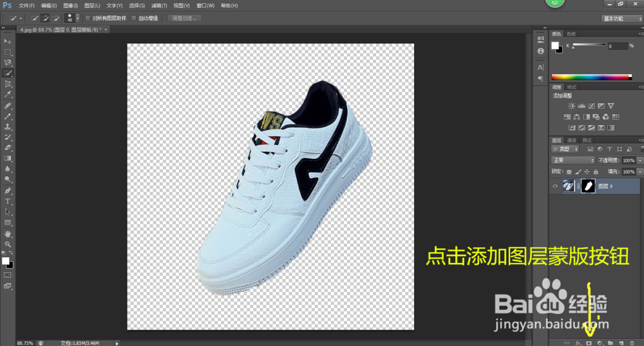Viewport: 644px width, 346px height.
Task: Select the History Brush tool
Action: tap(7, 138)
